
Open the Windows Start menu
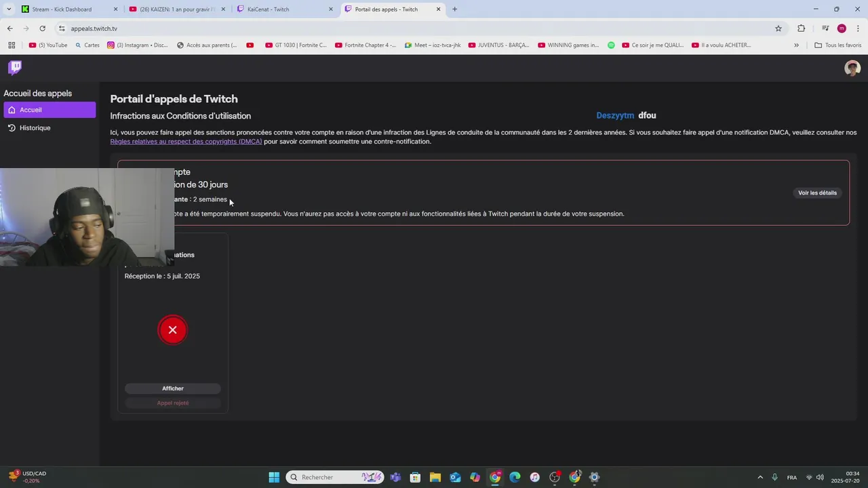point(274,477)
